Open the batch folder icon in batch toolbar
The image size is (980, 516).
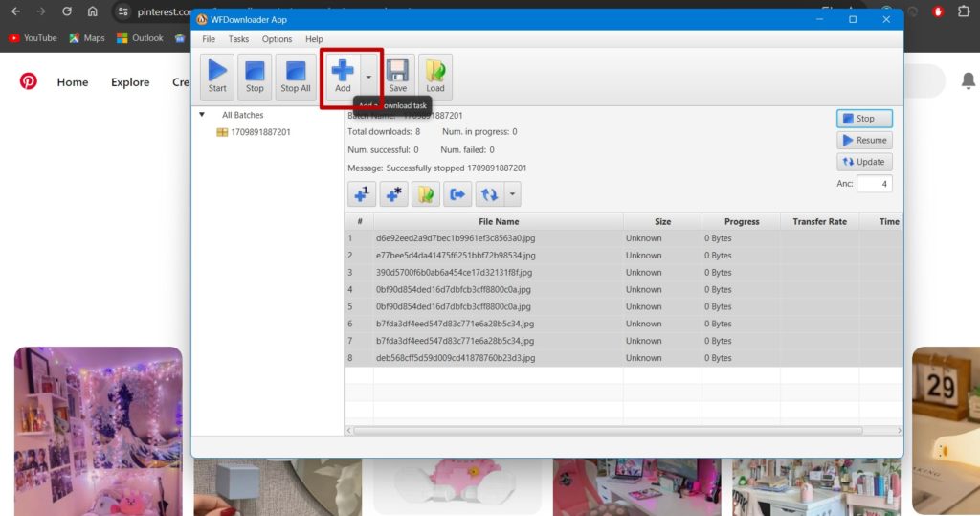tap(426, 194)
